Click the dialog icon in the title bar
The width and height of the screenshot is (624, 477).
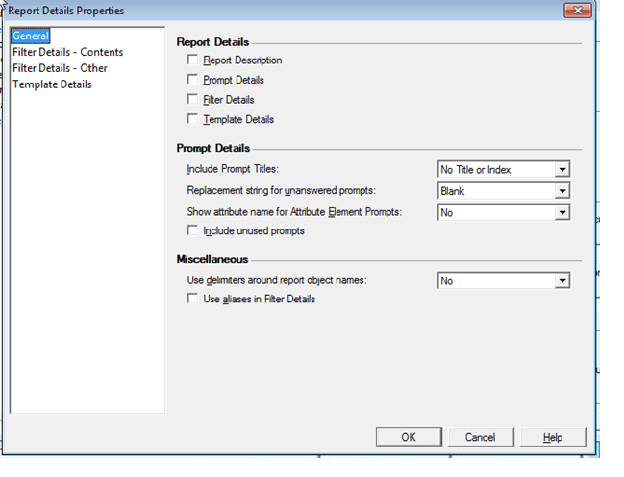click(x=5, y=9)
